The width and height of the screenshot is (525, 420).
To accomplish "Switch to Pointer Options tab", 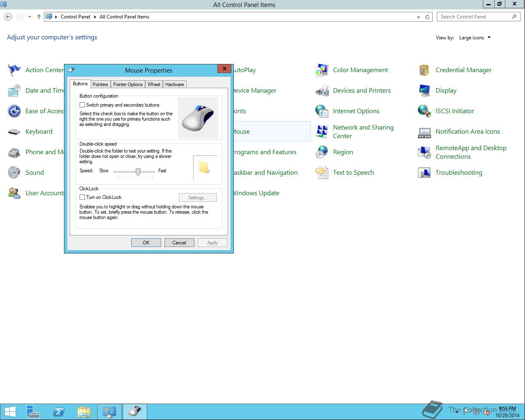I will [128, 84].
